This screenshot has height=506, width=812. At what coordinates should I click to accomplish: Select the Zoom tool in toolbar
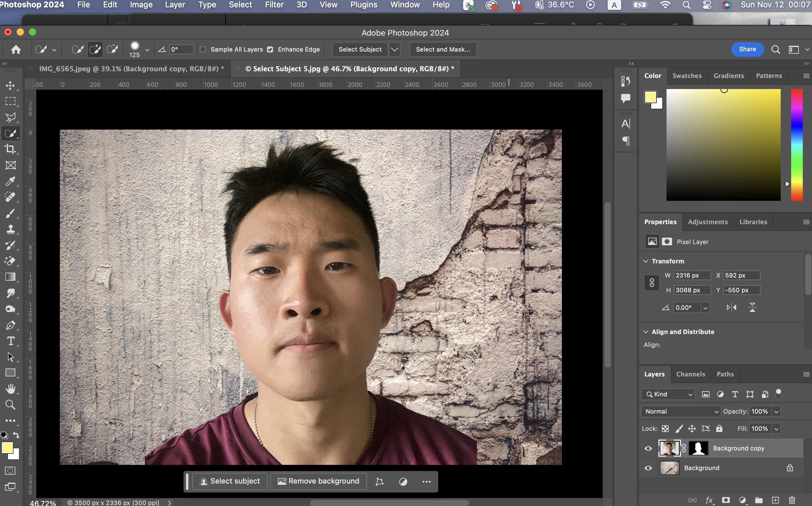(x=10, y=405)
